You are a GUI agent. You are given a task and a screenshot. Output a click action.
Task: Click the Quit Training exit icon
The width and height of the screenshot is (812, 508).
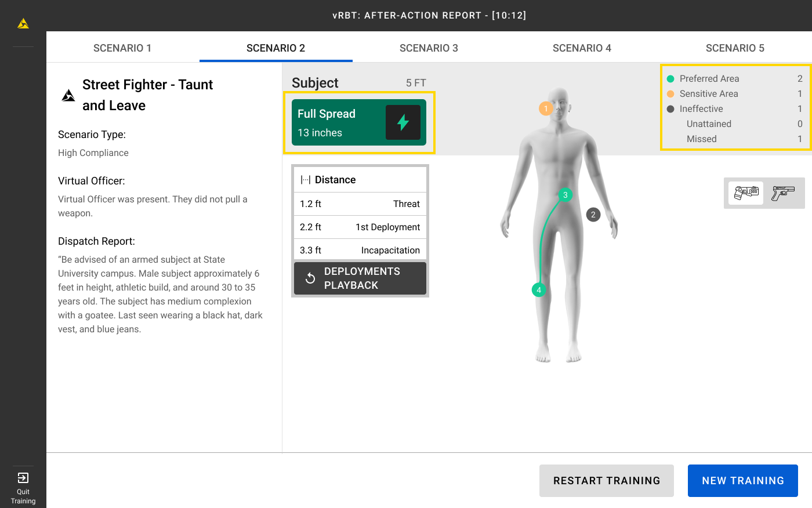(23, 478)
